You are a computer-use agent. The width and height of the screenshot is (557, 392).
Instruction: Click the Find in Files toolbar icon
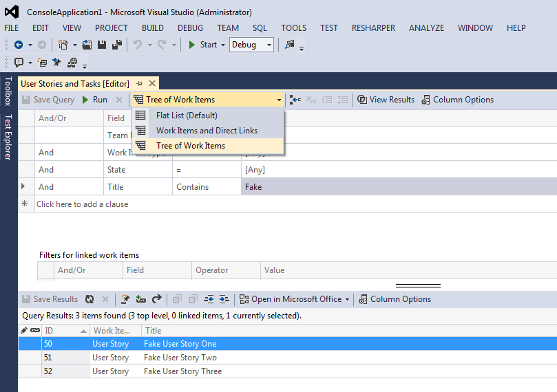(x=289, y=45)
